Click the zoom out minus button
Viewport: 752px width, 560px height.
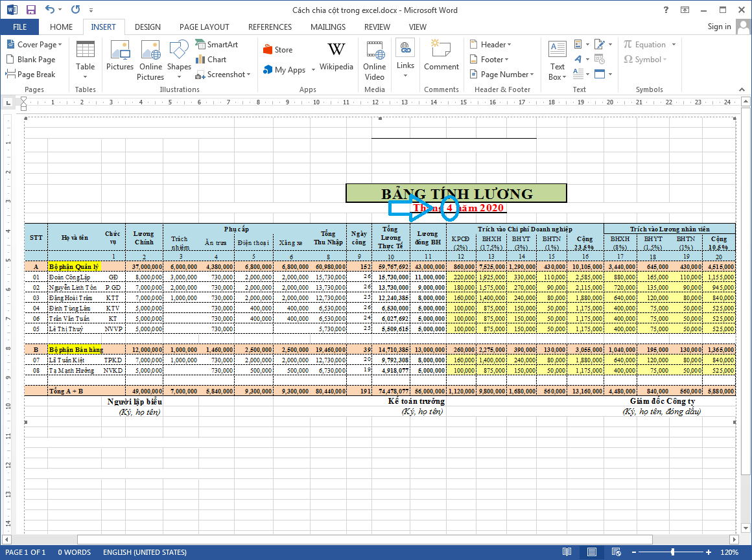click(633, 552)
